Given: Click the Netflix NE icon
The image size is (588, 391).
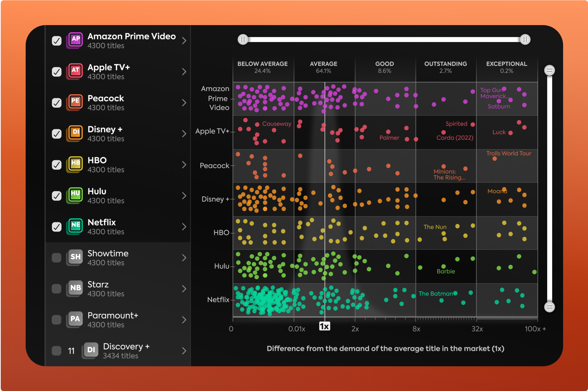Looking at the screenshot, I should tap(75, 226).
